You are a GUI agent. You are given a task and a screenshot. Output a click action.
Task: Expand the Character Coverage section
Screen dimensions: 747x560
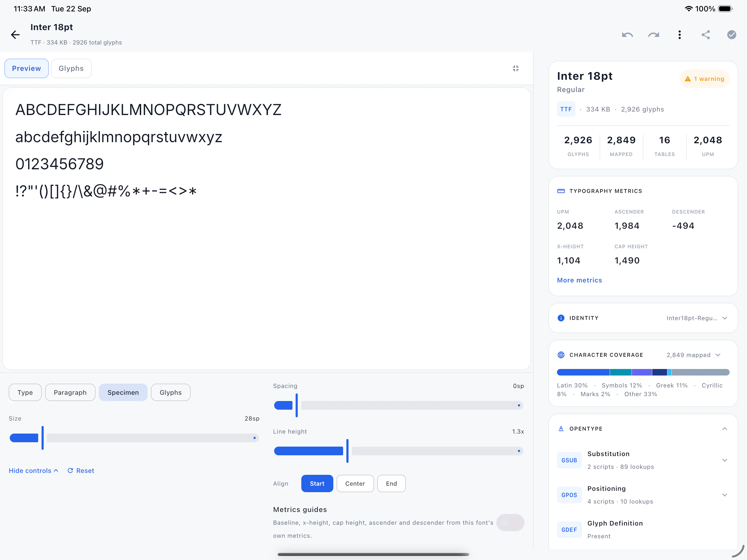(x=718, y=355)
